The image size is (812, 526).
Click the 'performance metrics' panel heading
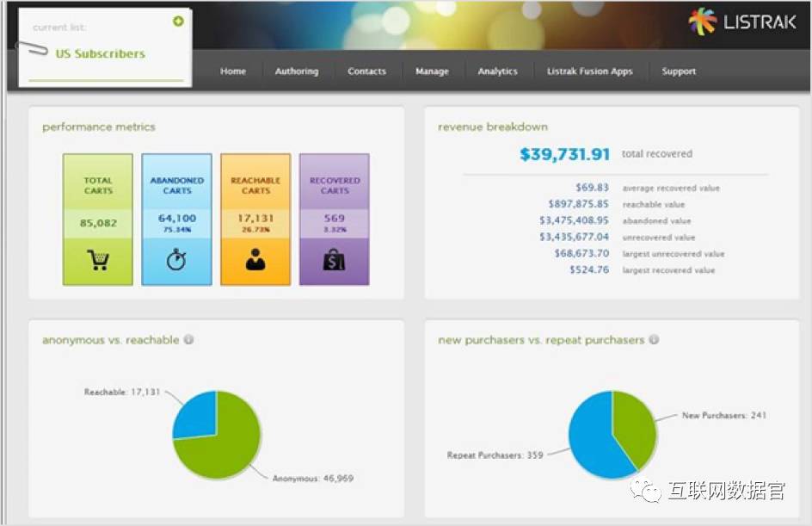[x=99, y=127]
